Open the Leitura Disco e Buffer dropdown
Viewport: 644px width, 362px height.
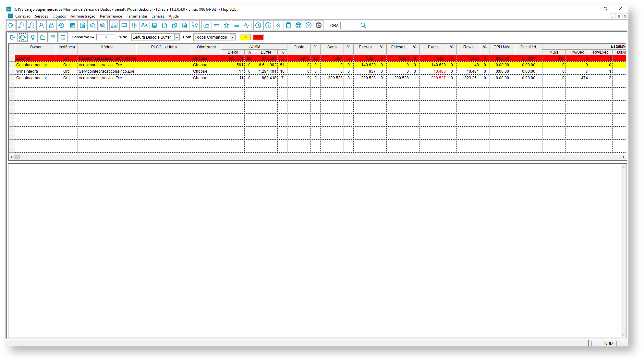click(x=177, y=37)
